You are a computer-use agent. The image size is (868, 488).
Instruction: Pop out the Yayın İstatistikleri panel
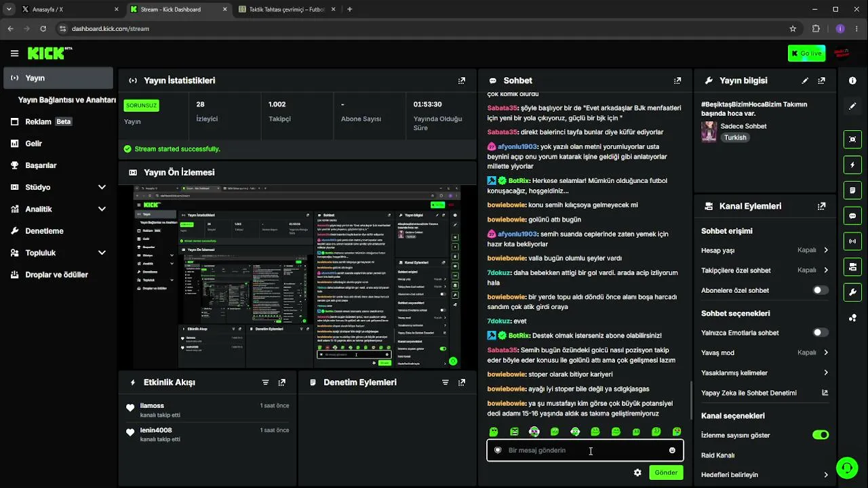462,81
